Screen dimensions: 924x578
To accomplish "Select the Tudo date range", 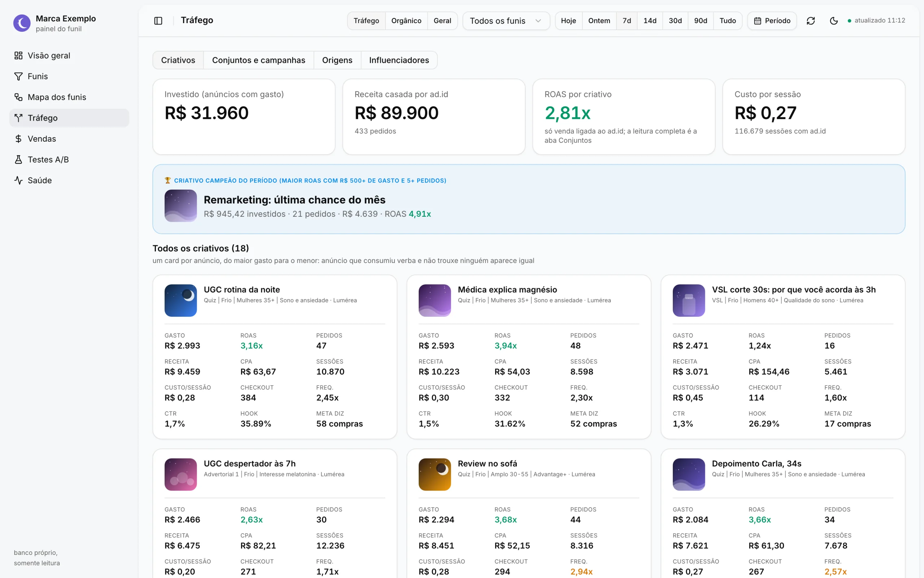I will pyautogui.click(x=728, y=21).
